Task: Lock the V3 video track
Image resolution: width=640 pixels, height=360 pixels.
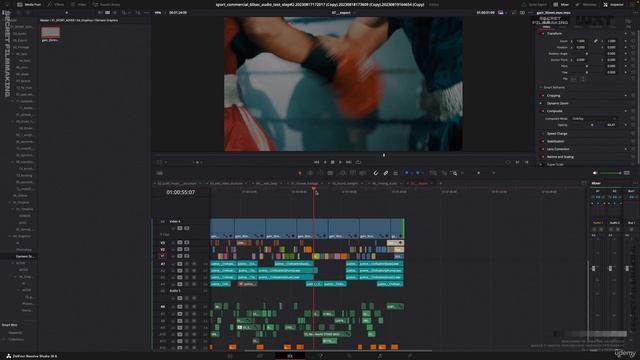Action: (x=173, y=242)
